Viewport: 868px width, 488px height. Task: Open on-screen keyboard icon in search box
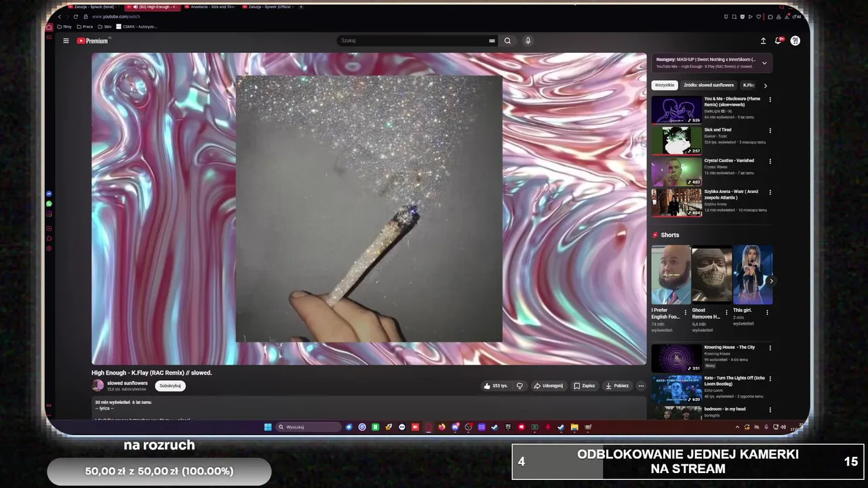[x=492, y=41]
